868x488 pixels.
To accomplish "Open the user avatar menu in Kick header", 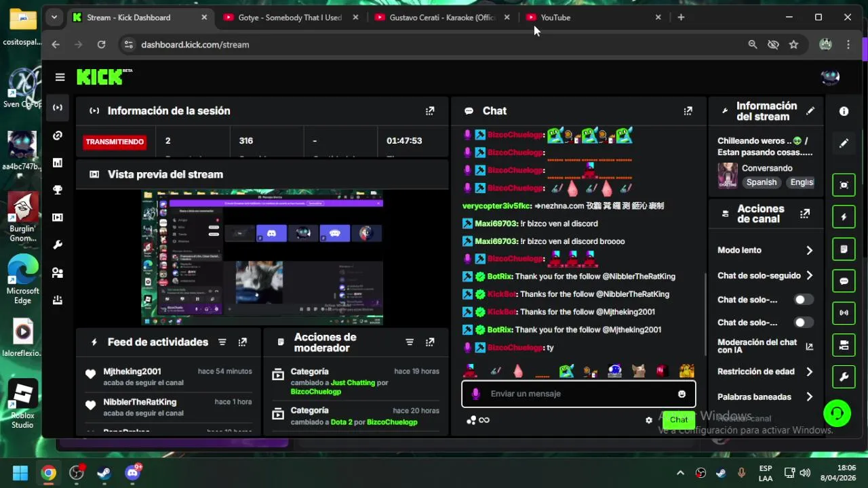I will 830,77.
